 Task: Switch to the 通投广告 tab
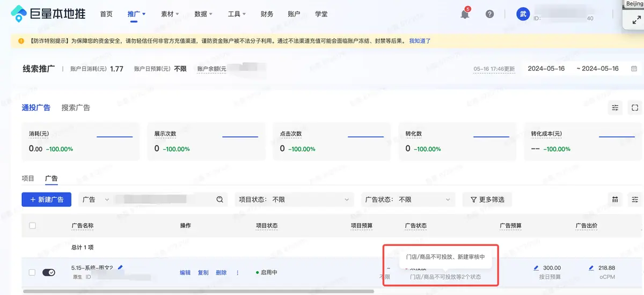(x=36, y=107)
